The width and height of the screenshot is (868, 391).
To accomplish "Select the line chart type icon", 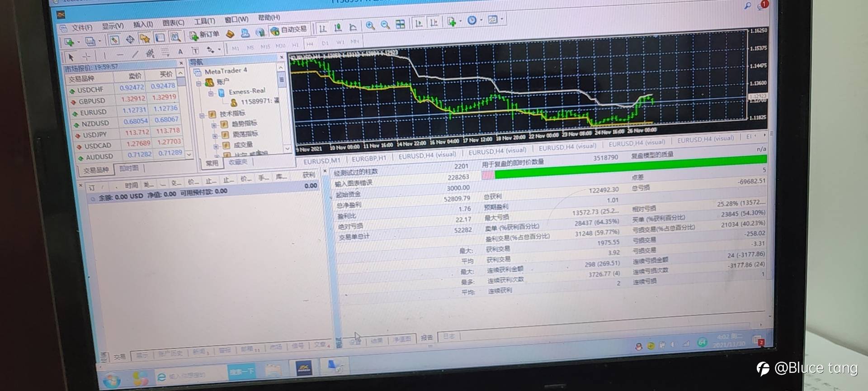I will pyautogui.click(x=353, y=27).
